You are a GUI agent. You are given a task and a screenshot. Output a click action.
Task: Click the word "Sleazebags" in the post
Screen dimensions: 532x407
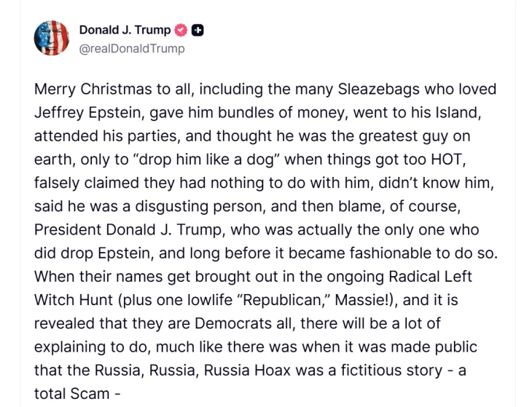(x=377, y=90)
